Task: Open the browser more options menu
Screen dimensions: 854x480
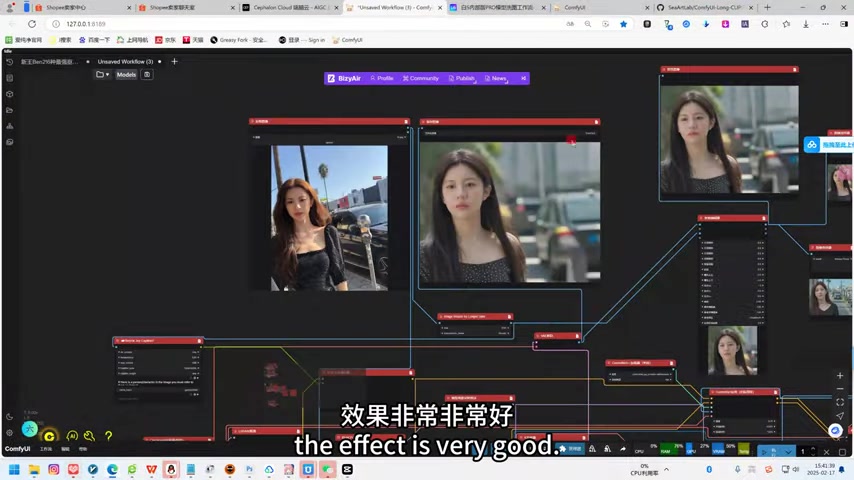Action: click(826, 24)
